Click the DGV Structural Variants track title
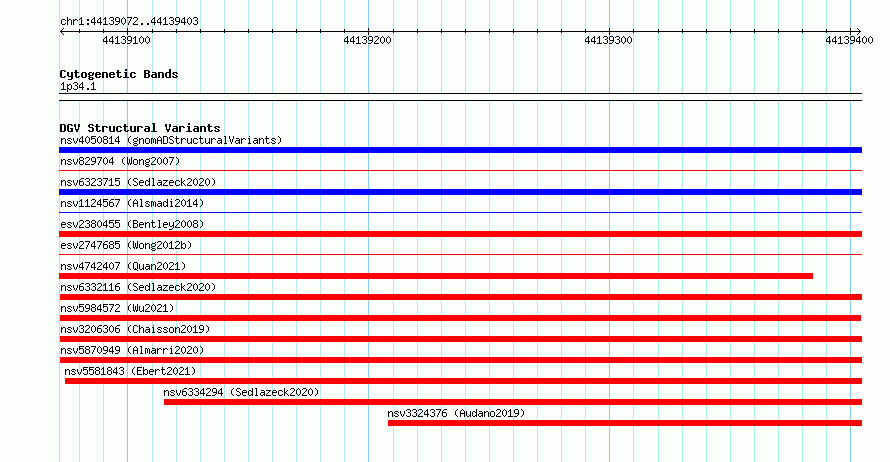890x462 pixels. pyautogui.click(x=140, y=128)
